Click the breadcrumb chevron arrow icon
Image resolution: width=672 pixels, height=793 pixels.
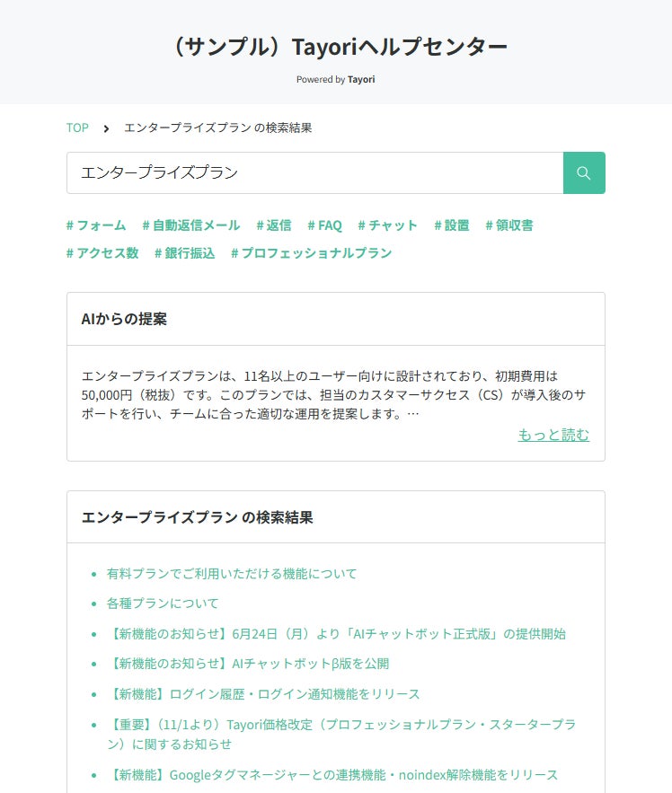(x=106, y=128)
